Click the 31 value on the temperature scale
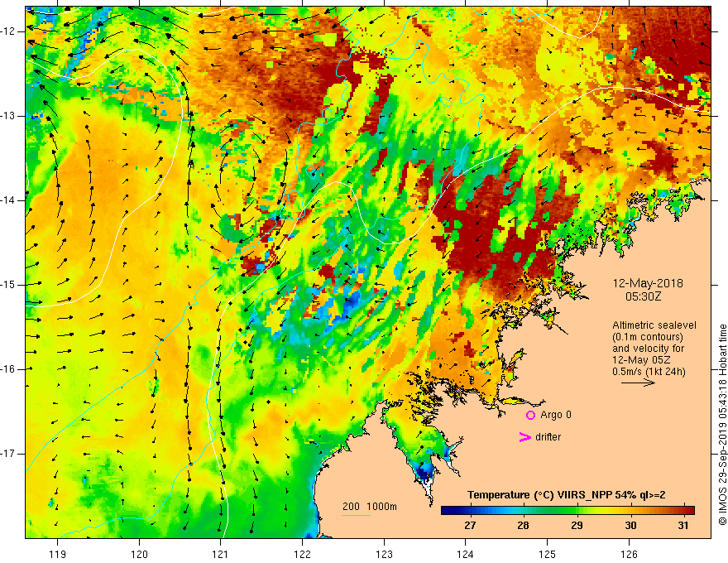728x563 pixels. click(683, 526)
